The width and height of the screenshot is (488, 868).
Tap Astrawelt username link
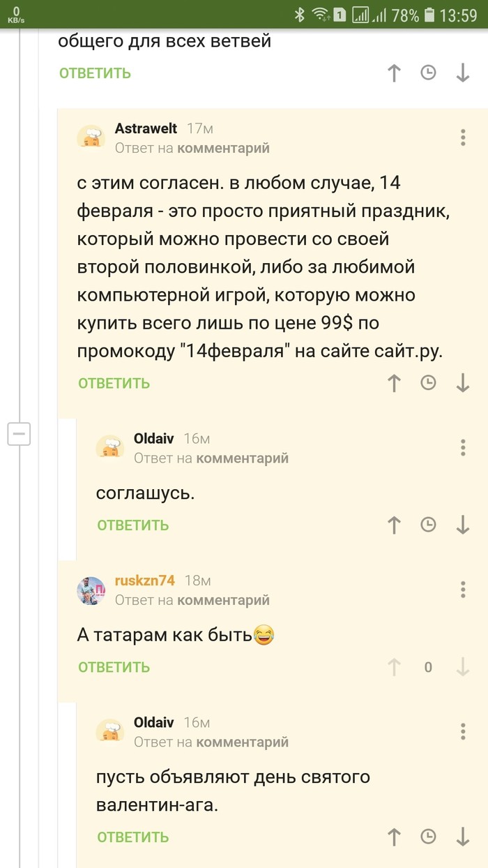(x=146, y=128)
